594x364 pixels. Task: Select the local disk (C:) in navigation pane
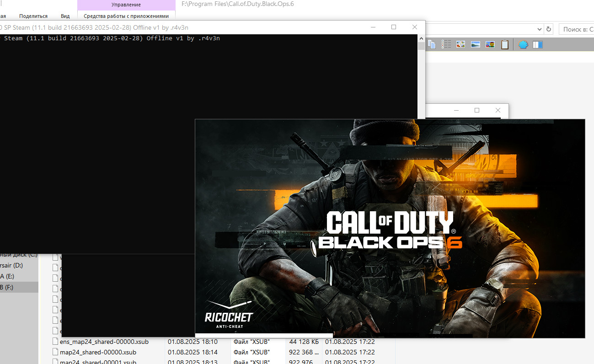[x=20, y=255]
